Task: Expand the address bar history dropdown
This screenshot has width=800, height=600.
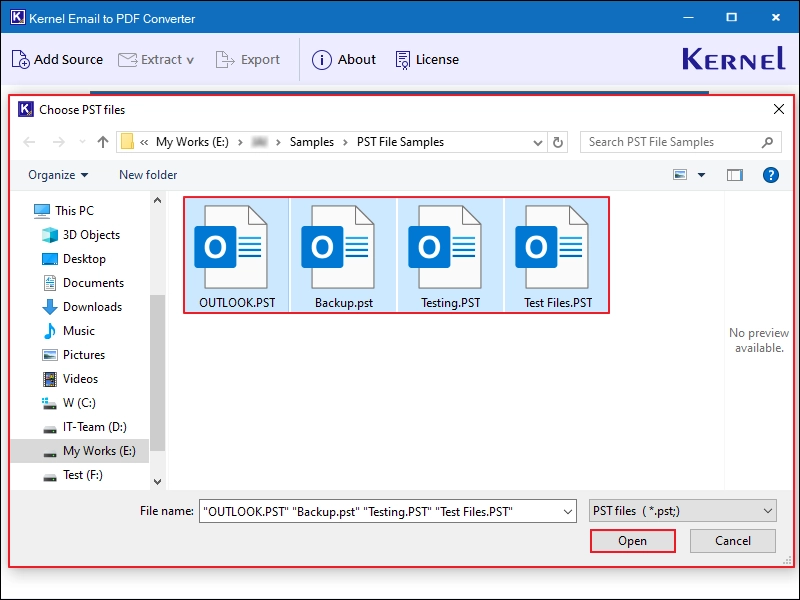Action: click(x=537, y=142)
